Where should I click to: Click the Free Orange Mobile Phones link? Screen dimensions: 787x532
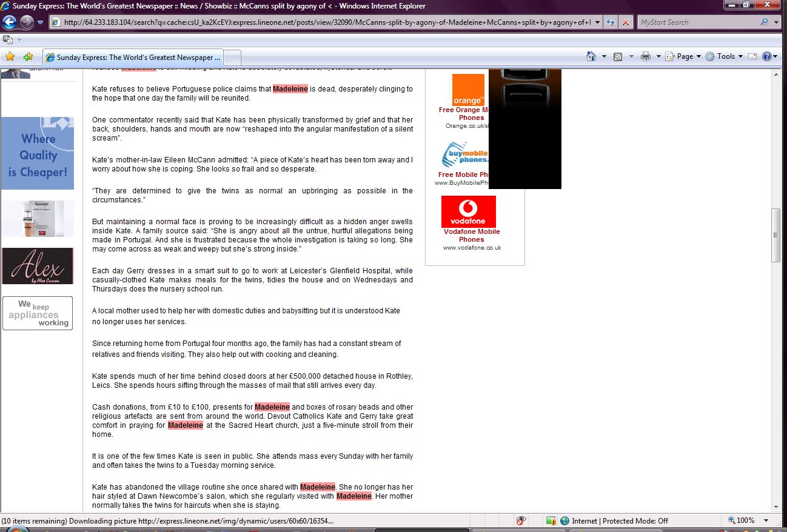pyautogui.click(x=464, y=114)
